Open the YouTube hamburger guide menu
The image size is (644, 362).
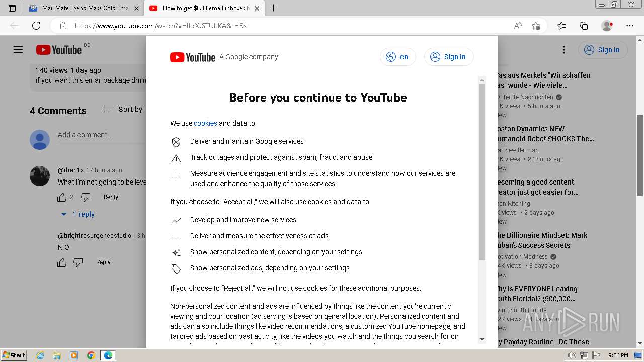(x=18, y=49)
